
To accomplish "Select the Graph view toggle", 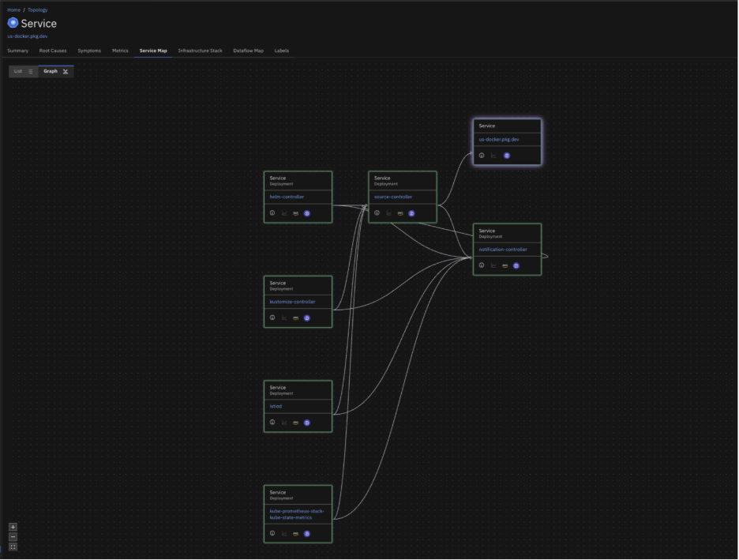I will [55, 71].
